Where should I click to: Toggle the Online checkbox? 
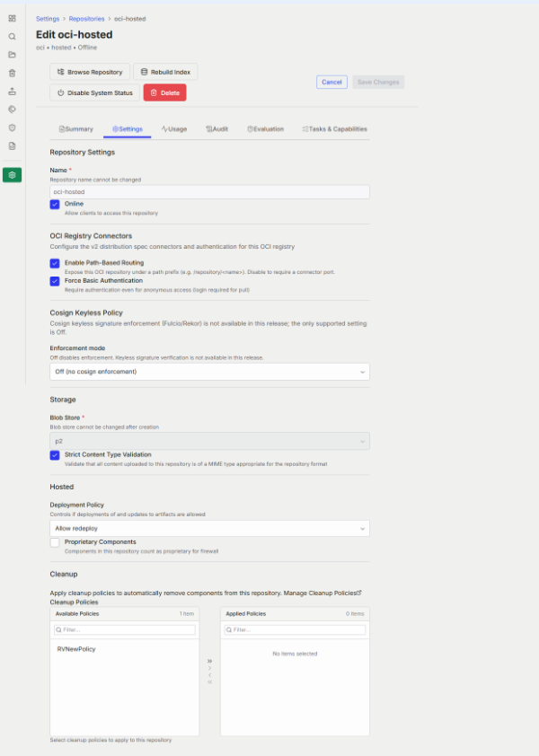pos(55,205)
